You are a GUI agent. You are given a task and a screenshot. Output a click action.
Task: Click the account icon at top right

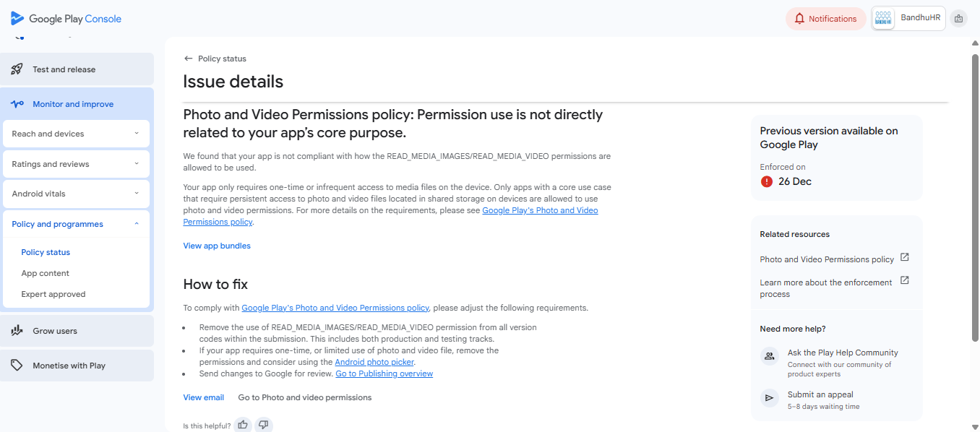(958, 19)
